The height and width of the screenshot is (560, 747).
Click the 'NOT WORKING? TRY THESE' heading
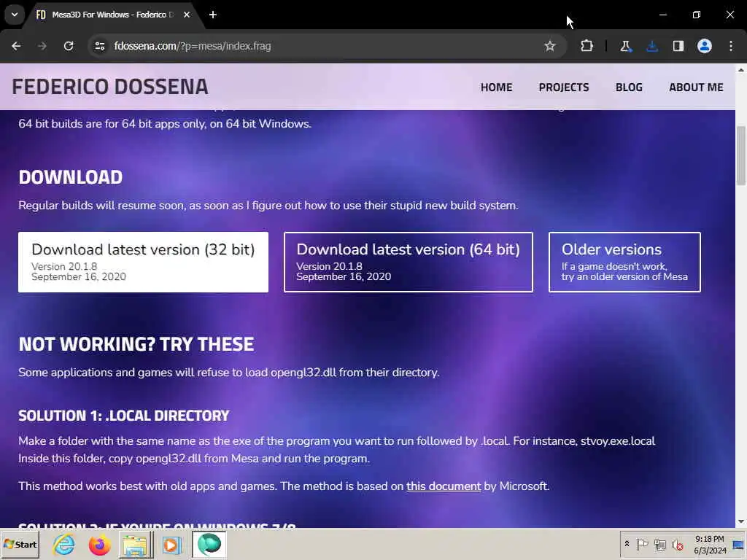tap(136, 344)
